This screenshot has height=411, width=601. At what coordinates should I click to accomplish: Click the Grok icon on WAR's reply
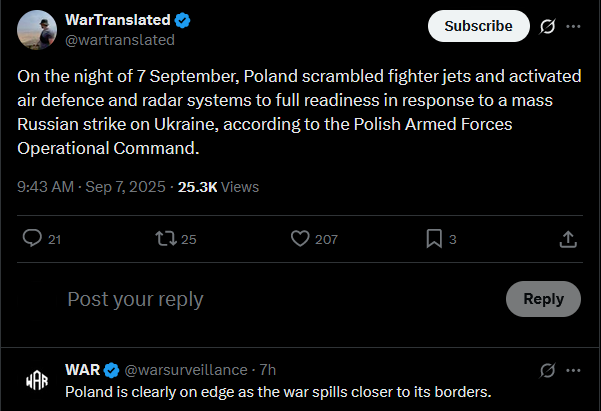pyautogui.click(x=547, y=371)
